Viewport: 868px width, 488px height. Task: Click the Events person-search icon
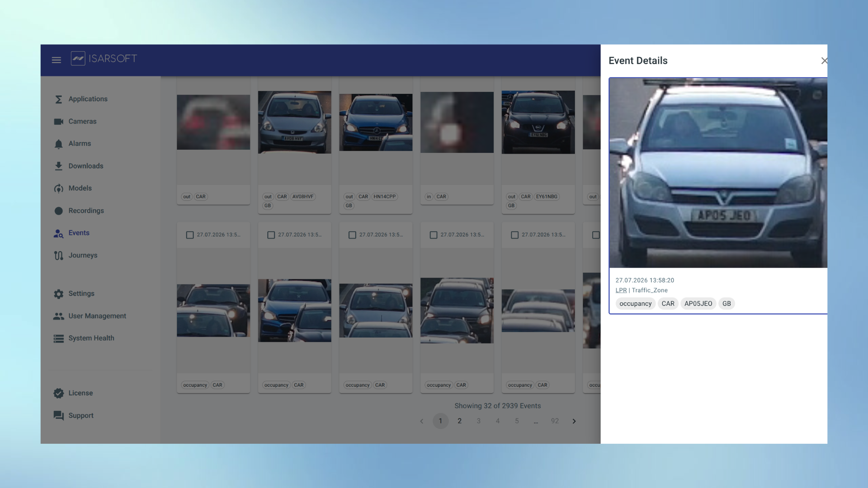[58, 233]
